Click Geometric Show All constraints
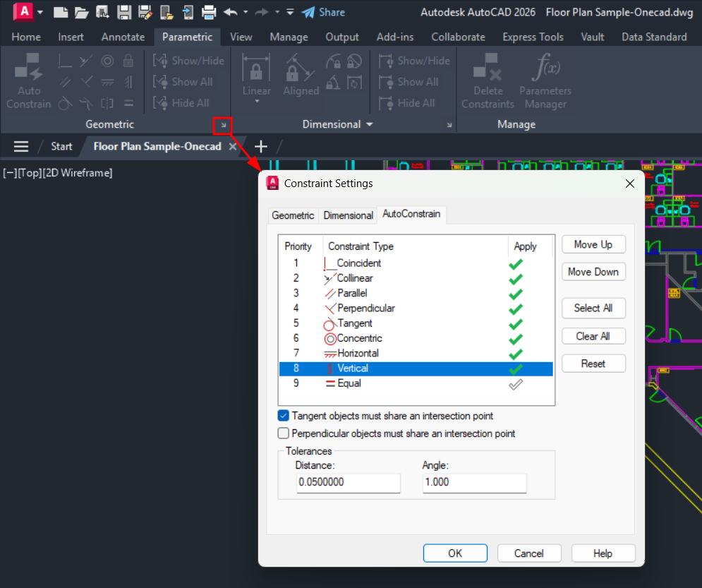This screenshot has width=702, height=588. (x=183, y=82)
